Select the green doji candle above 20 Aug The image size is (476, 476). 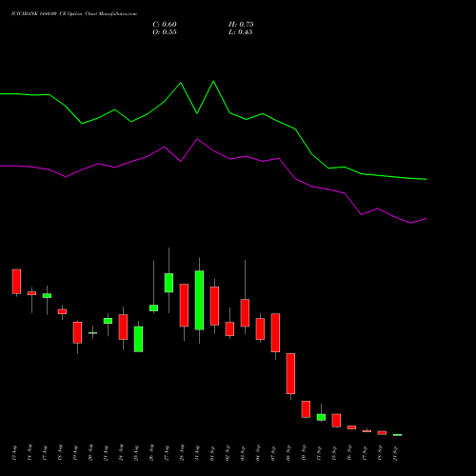[x=92, y=333]
